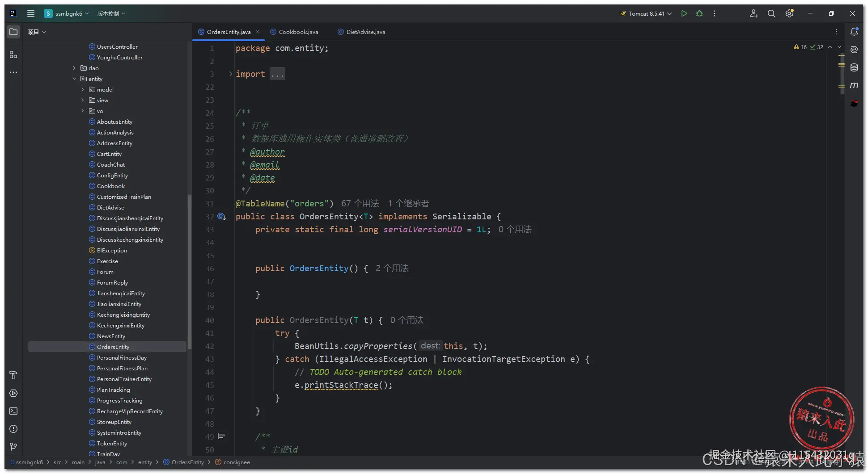Click the 2 个用法 constructor usages hint
868x474 pixels.
[392, 268]
